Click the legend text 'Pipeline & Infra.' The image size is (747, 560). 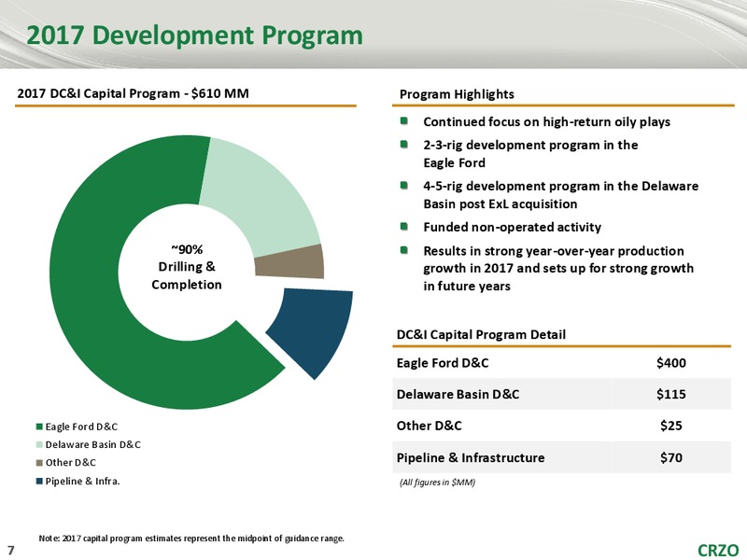pyautogui.click(x=83, y=482)
